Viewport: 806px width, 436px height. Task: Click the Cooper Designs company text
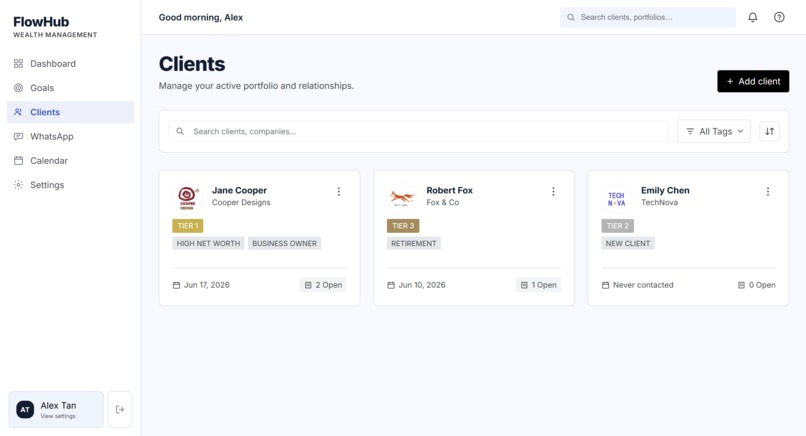tap(241, 202)
